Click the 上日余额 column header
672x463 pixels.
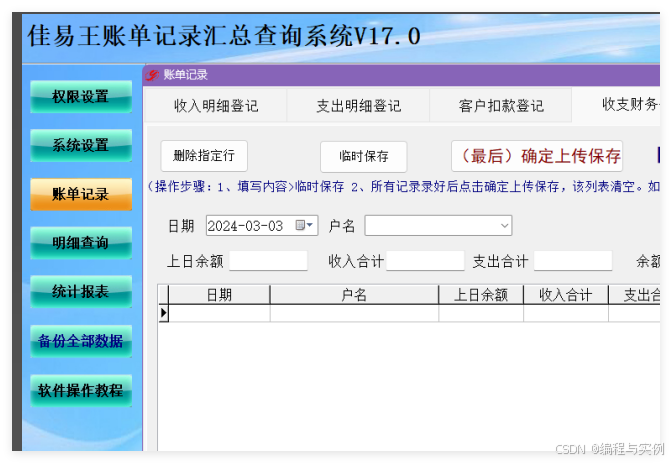click(481, 295)
